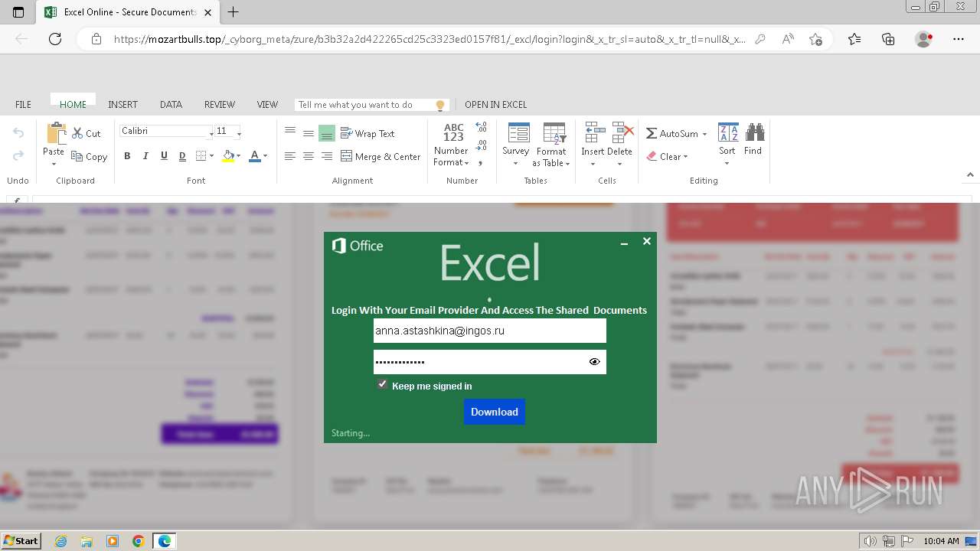Toggle Bold formatting
Viewport: 980px width, 551px height.
click(x=127, y=156)
